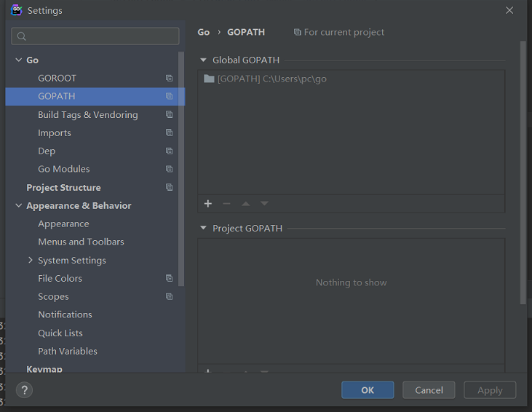Collapse the Go settings group
Screen dimensions: 532x412
[x=19, y=60]
